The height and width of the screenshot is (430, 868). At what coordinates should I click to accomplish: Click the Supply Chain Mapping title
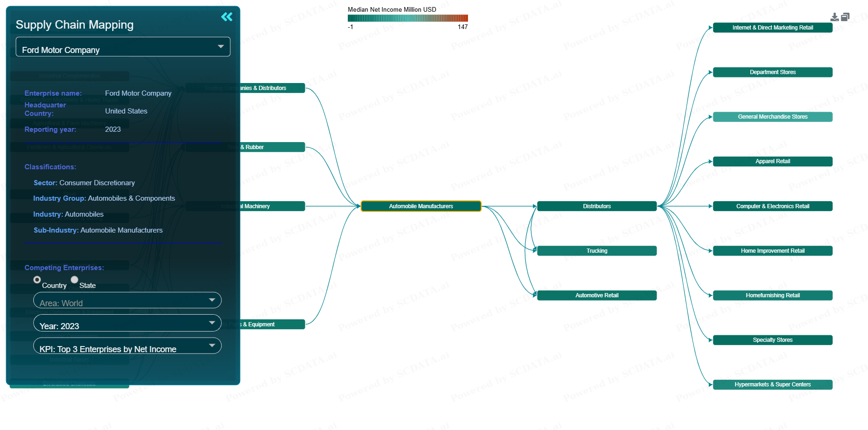[75, 25]
